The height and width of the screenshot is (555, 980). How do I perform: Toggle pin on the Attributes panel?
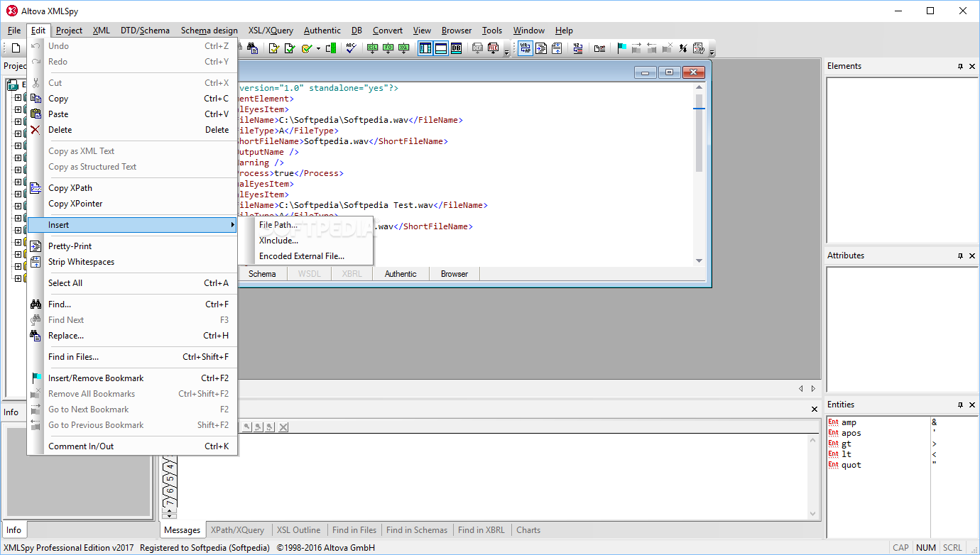click(x=960, y=255)
